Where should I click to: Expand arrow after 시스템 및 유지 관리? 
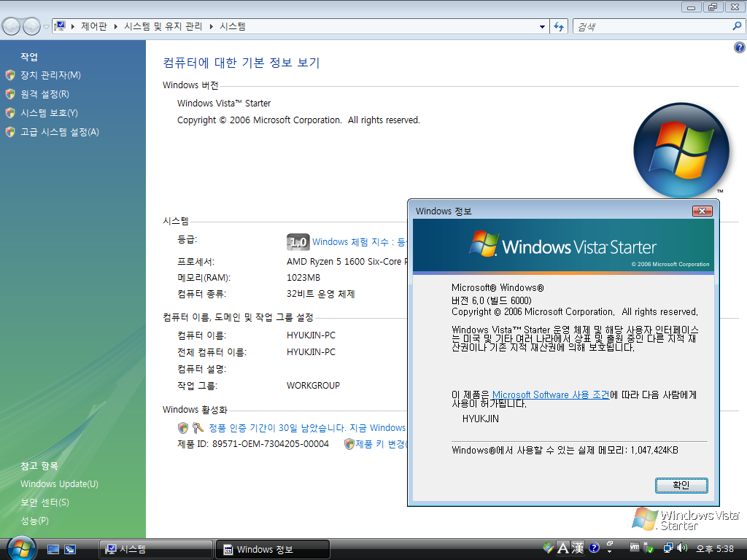[211, 27]
